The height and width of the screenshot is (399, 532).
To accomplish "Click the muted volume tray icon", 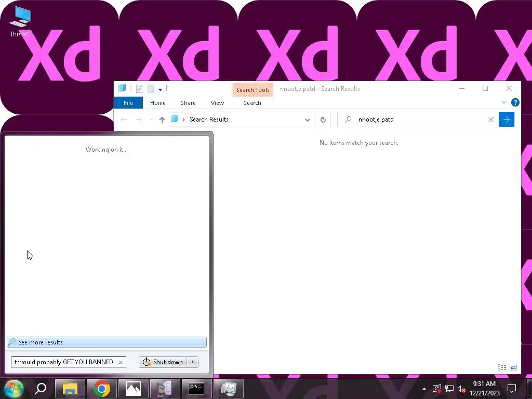I will pyautogui.click(x=461, y=389).
